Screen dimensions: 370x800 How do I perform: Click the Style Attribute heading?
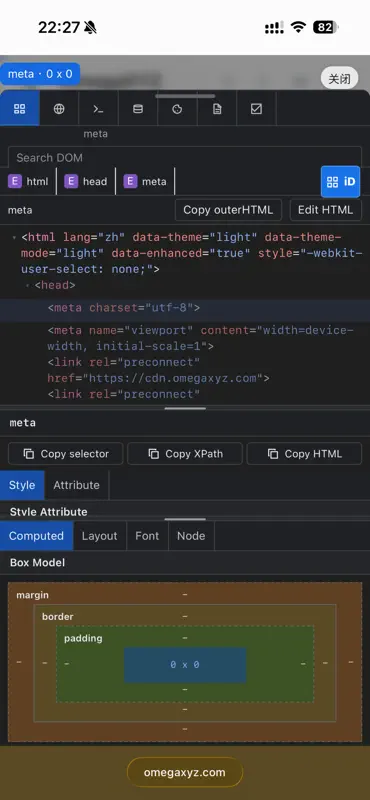click(48, 511)
